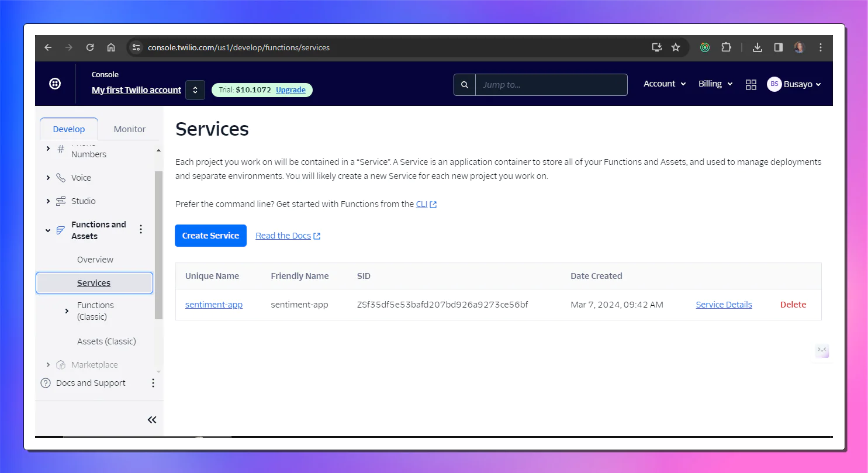Click the Twilio logo icon
Screen dimensions: 868x473
(55, 84)
